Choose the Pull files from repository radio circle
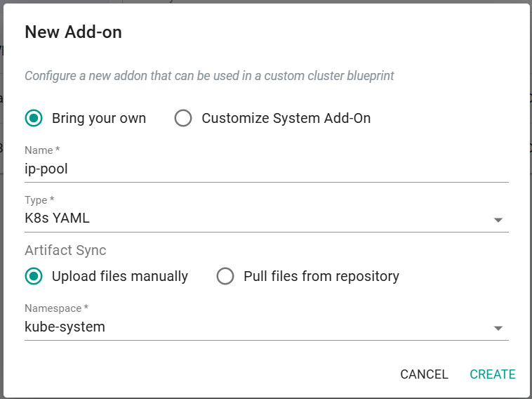Viewport: 532px width, 399px height. pos(225,276)
